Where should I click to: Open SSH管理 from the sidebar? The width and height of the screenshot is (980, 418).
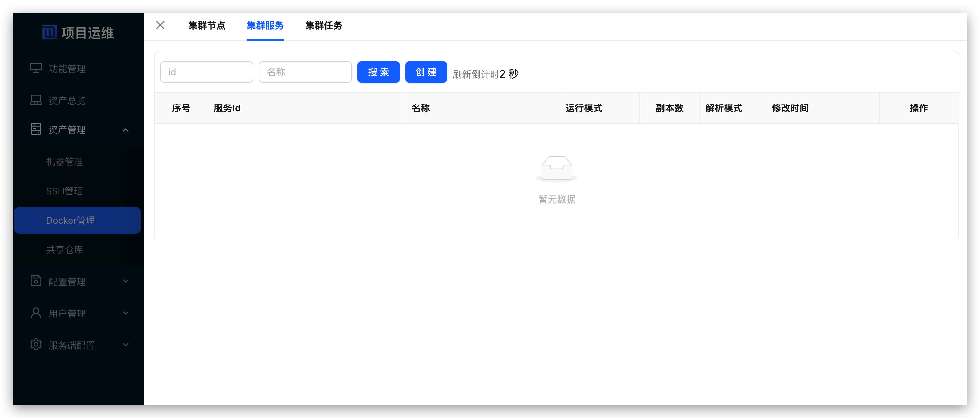64,191
